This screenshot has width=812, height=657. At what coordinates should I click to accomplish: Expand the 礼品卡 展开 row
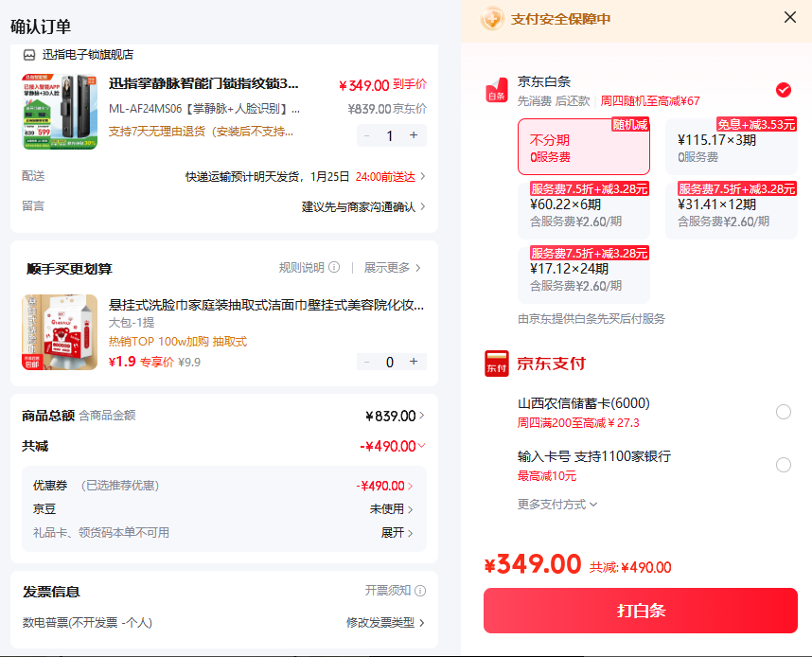397,533
